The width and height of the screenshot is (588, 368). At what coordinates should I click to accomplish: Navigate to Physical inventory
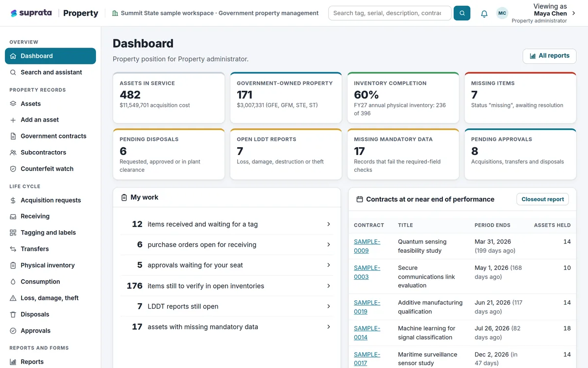[x=50, y=265]
